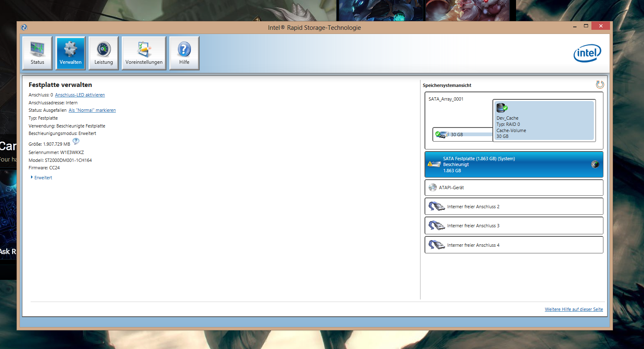Select the SATA Festplatte (1.863 GB) entry

[x=514, y=164]
